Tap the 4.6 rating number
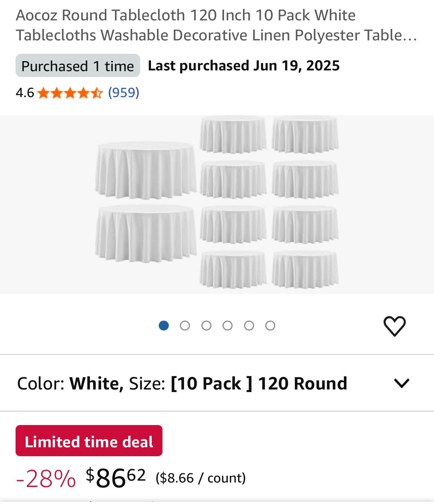 pyautogui.click(x=25, y=93)
